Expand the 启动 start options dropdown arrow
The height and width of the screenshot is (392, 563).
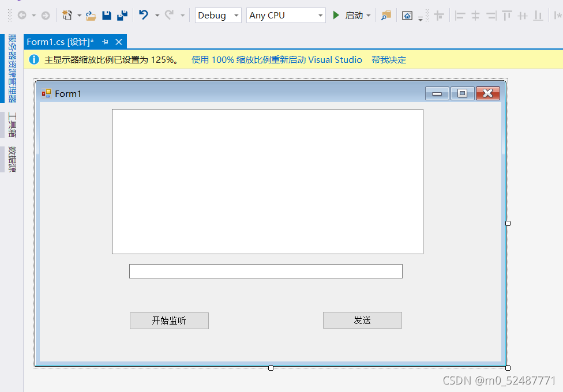pos(369,16)
